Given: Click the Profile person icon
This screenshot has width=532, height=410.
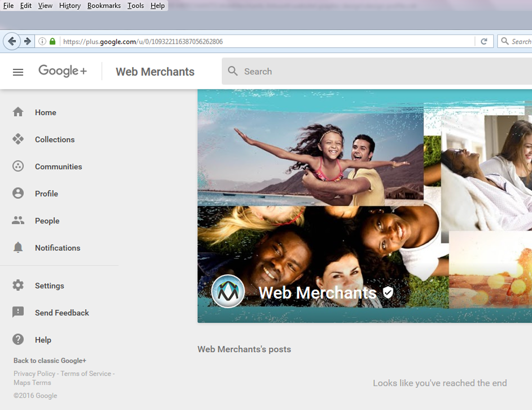Looking at the screenshot, I should pyautogui.click(x=18, y=193).
